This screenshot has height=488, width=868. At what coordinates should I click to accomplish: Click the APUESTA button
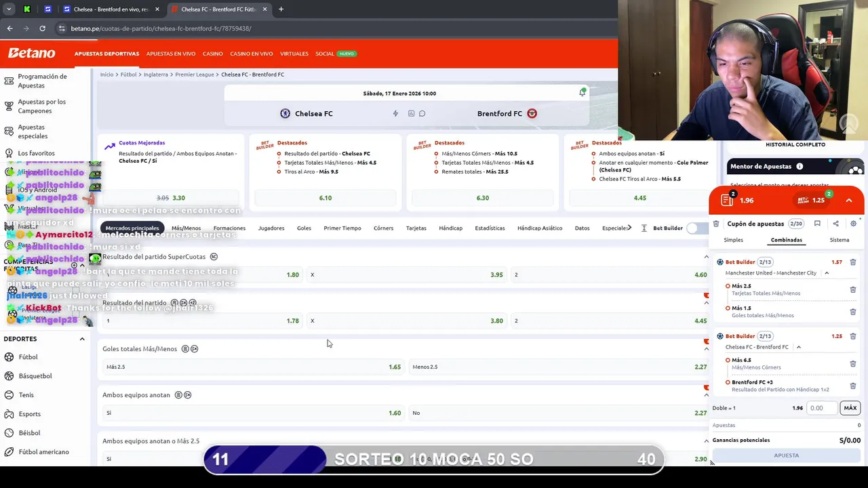pos(787,455)
